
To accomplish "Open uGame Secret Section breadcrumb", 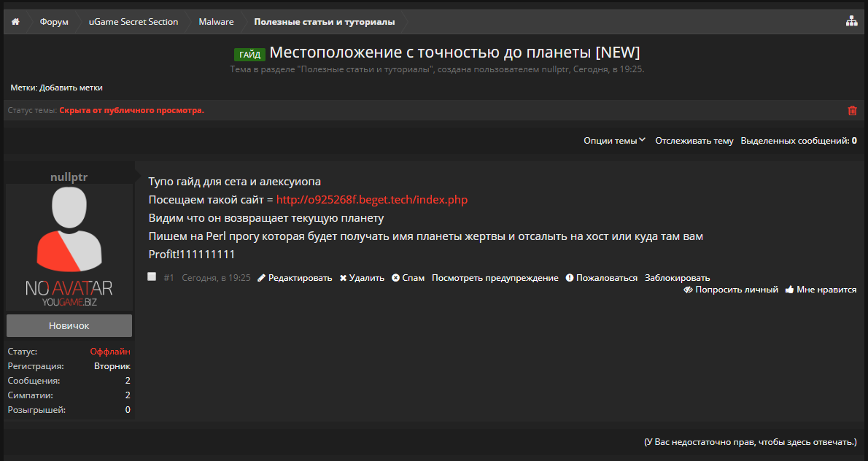I will (x=133, y=22).
